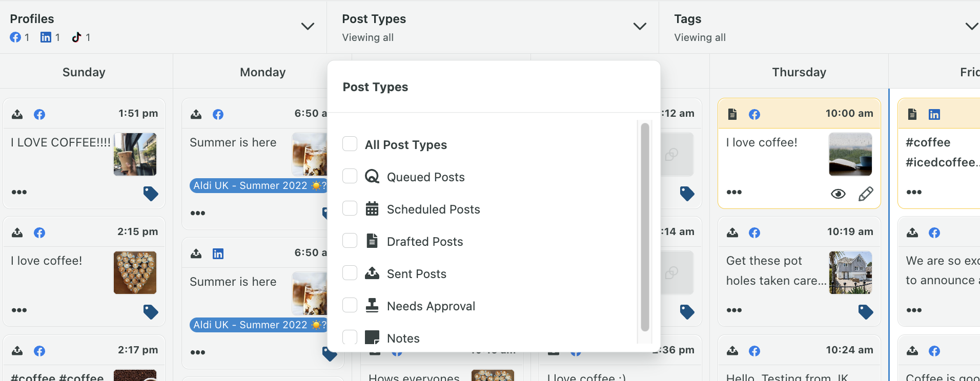Click LinkedIn icon on Monday Summer post

tap(218, 253)
